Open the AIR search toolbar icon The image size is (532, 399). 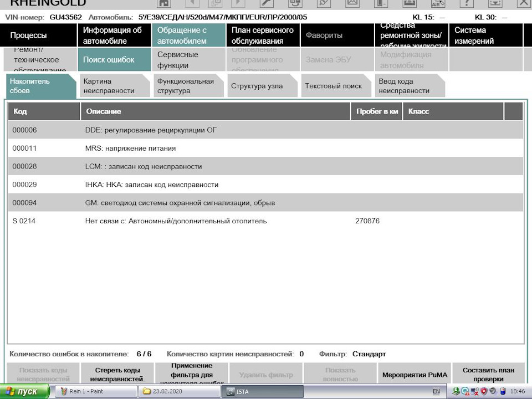click(x=438, y=3)
